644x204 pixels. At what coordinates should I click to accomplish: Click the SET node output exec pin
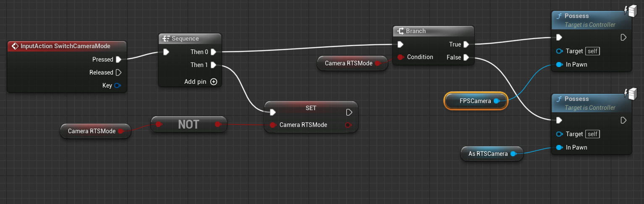pyautogui.click(x=349, y=112)
